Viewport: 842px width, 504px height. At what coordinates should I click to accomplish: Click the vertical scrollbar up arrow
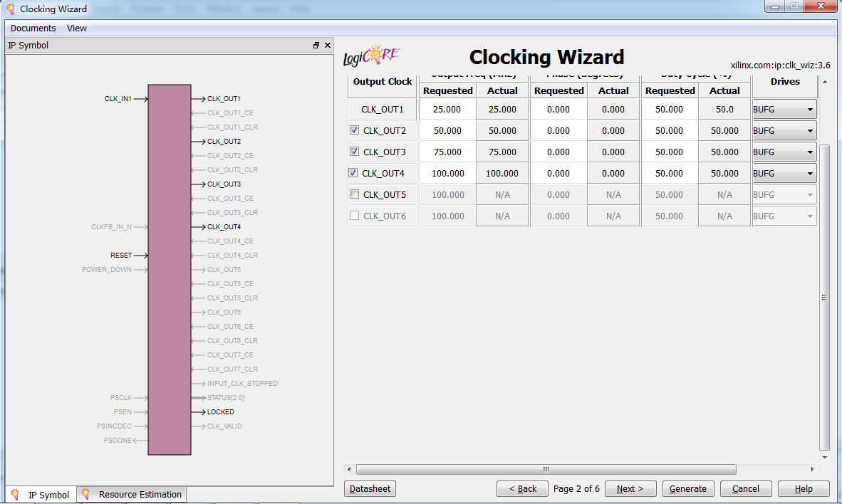[825, 82]
